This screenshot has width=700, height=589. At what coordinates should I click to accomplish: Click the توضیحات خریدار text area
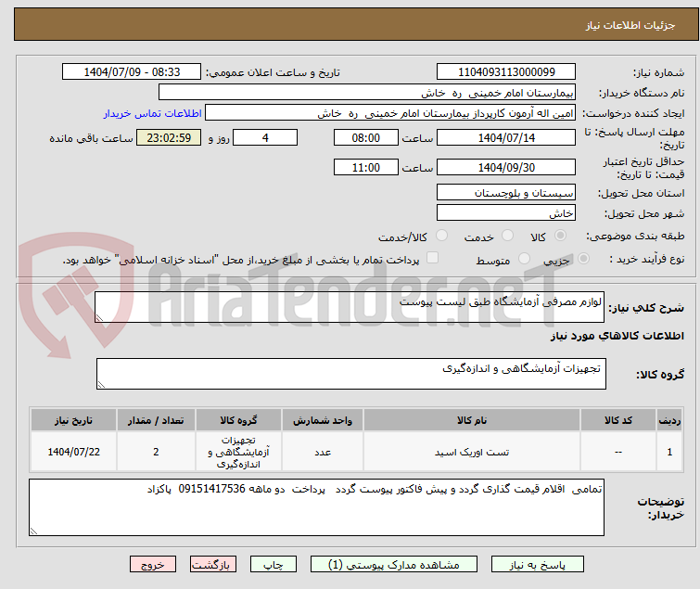click(x=316, y=507)
